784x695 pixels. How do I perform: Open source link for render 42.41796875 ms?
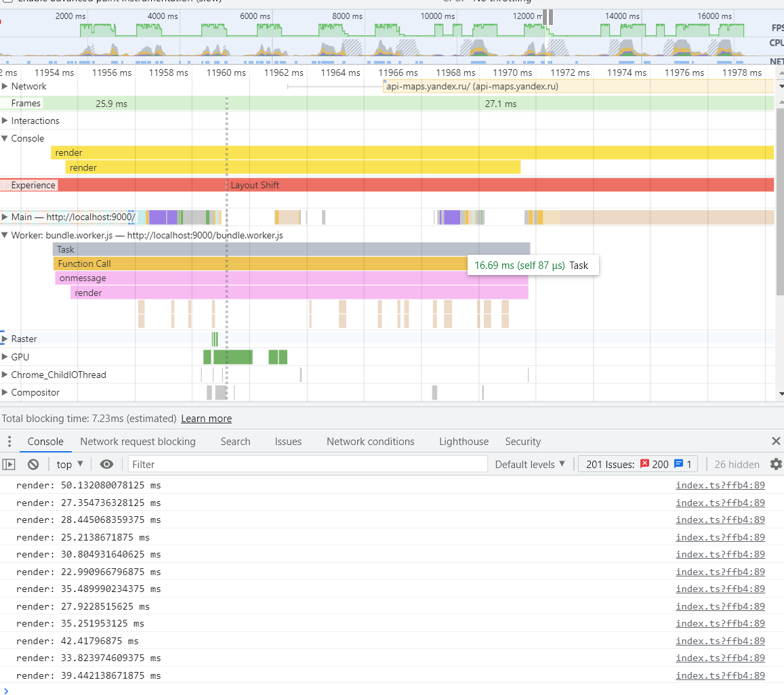click(x=720, y=641)
